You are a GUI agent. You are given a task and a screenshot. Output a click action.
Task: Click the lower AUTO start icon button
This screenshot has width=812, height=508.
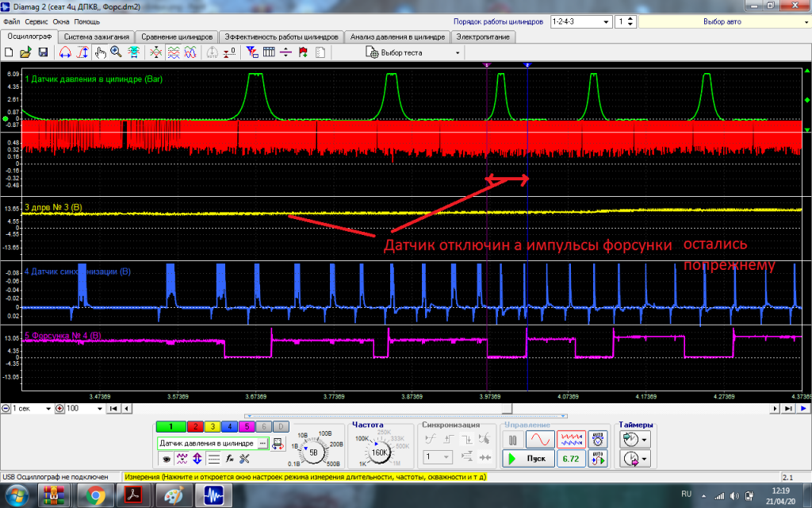598,459
